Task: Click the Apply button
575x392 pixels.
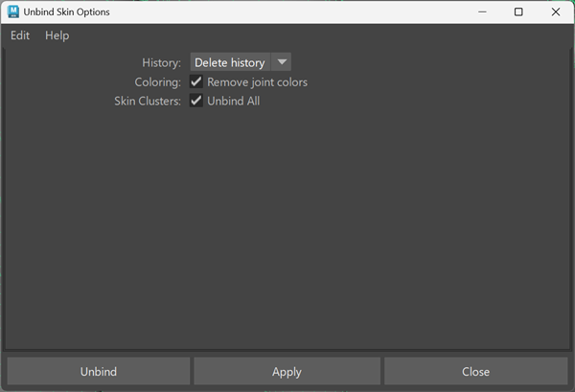Action: click(x=287, y=371)
